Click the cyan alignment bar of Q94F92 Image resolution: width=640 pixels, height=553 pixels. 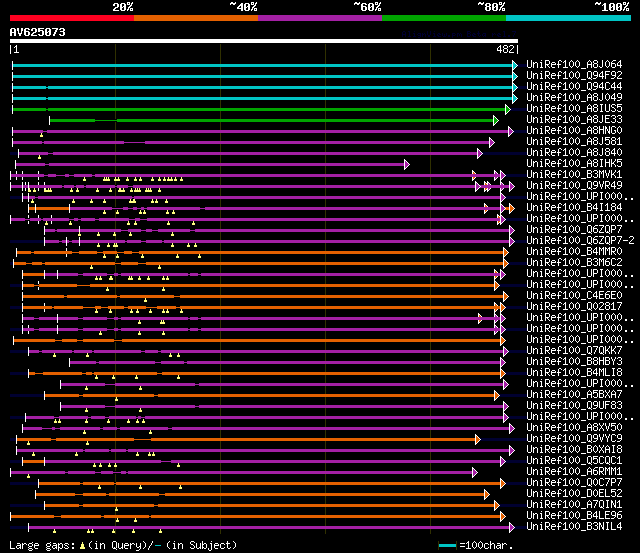tap(262, 76)
